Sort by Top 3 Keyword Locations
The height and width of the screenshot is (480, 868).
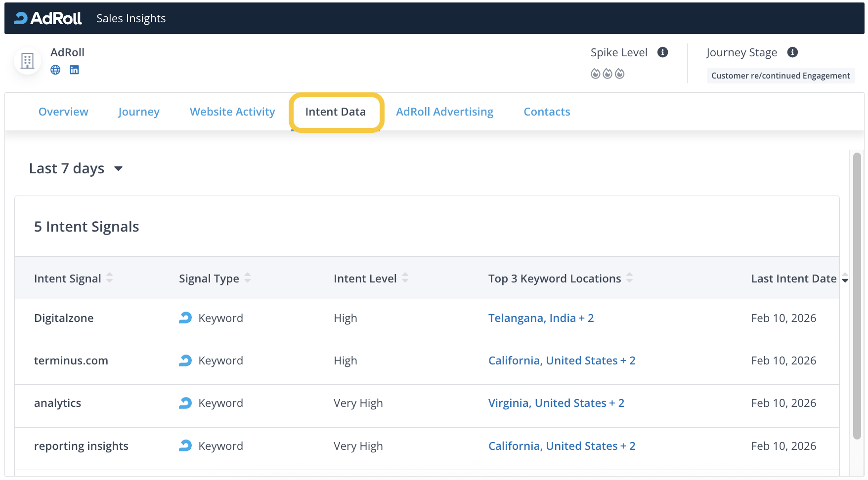click(629, 278)
